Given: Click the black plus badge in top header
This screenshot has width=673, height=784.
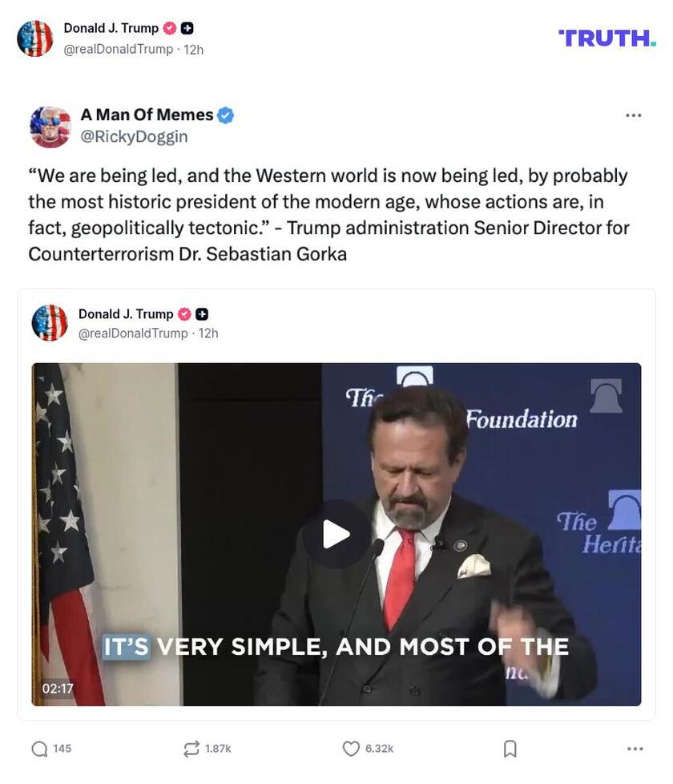Looking at the screenshot, I should (187, 28).
